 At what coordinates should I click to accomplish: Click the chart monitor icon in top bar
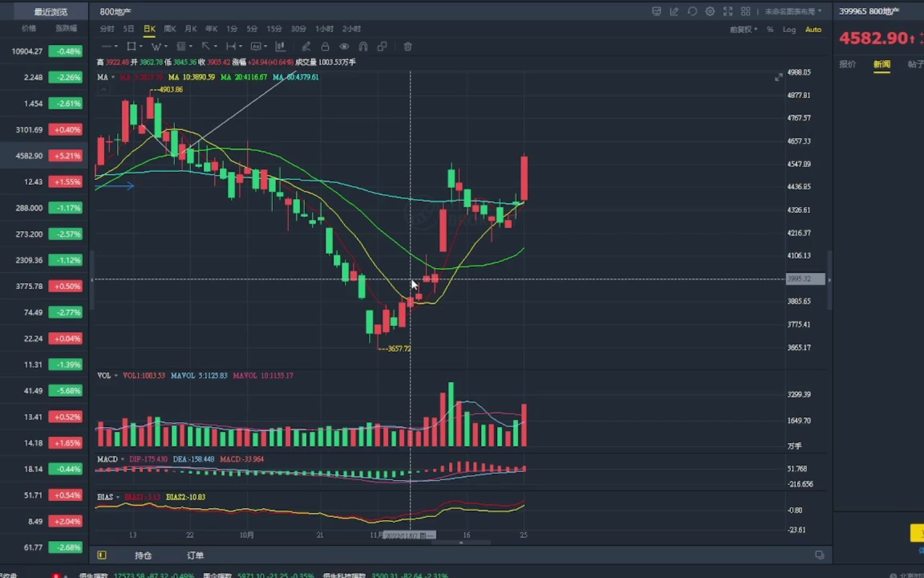click(657, 11)
